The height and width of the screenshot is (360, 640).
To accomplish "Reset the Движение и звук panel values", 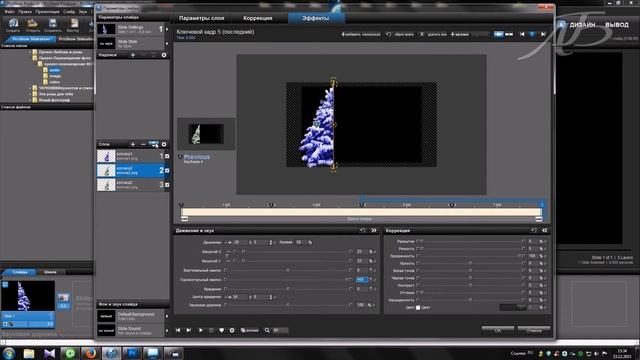I will tap(362, 230).
